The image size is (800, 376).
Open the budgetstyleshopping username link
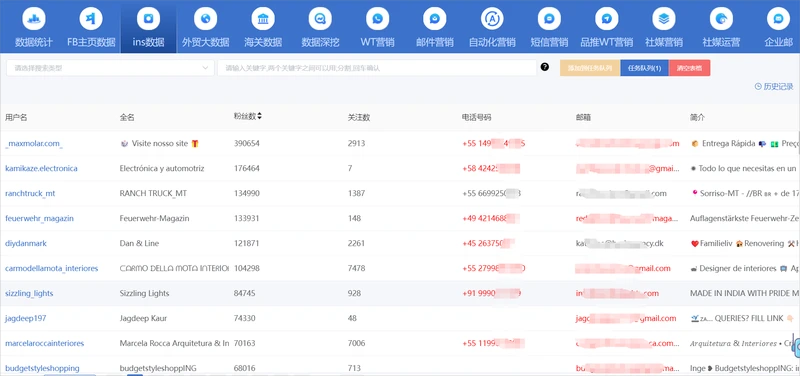pos(42,368)
